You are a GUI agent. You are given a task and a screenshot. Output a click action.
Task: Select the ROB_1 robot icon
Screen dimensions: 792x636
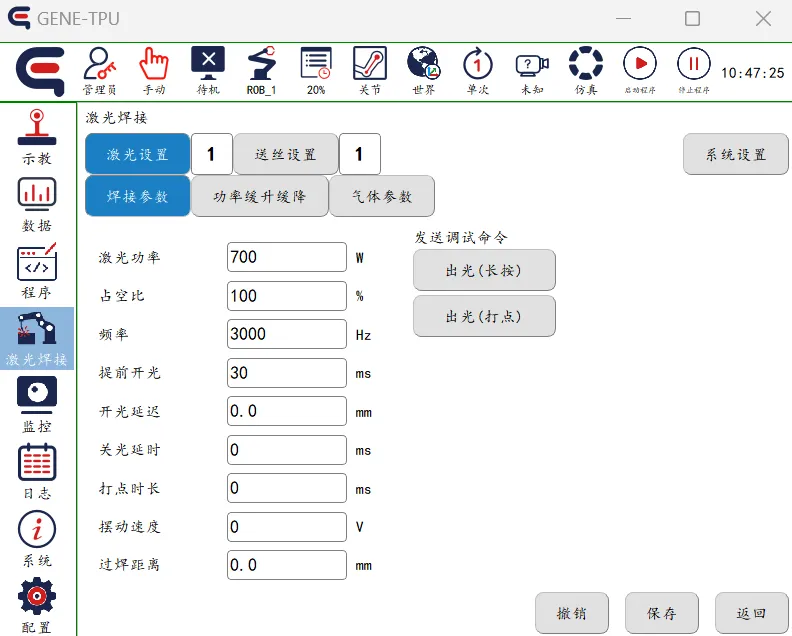click(x=262, y=69)
